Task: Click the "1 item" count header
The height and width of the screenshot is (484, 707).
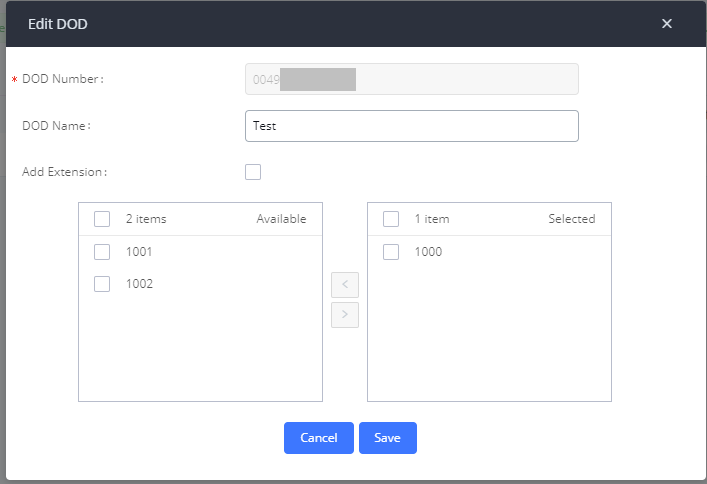Action: coord(432,219)
